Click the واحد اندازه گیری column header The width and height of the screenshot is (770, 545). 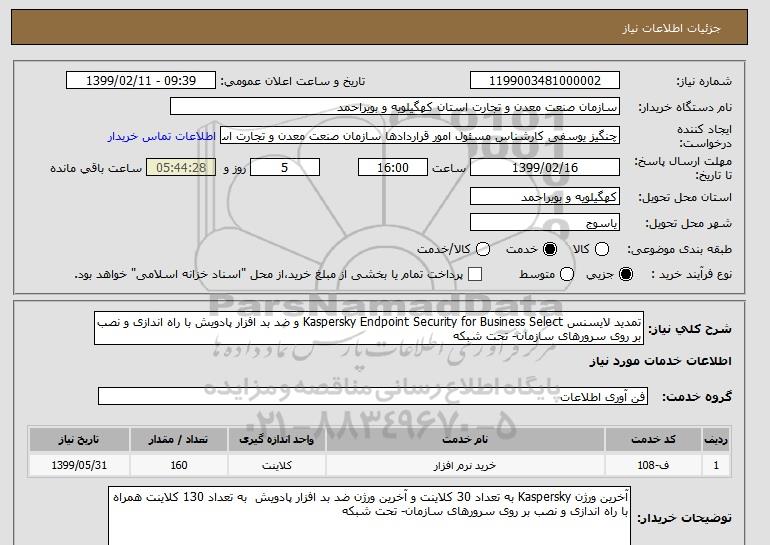pyautogui.click(x=276, y=439)
